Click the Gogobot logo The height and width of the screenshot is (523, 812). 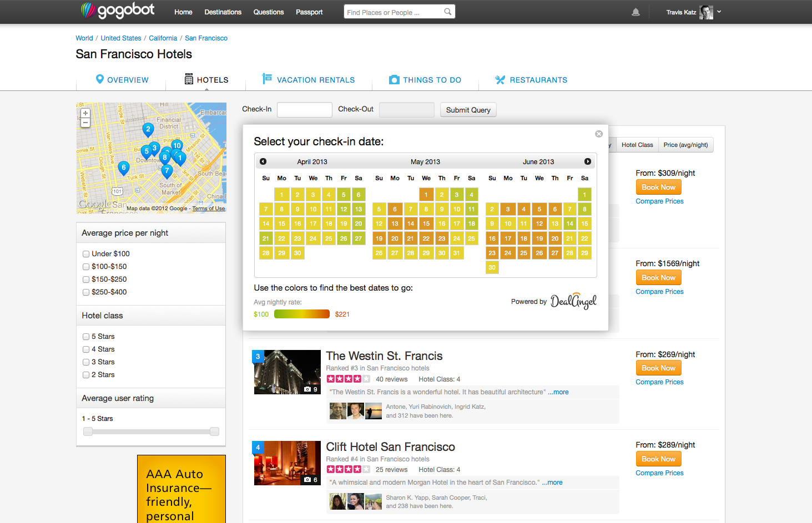point(118,11)
